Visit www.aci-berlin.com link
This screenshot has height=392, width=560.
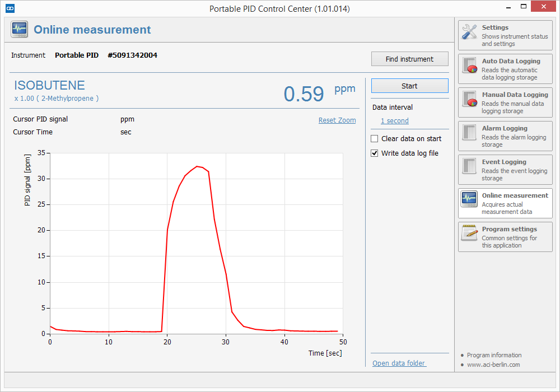point(494,365)
